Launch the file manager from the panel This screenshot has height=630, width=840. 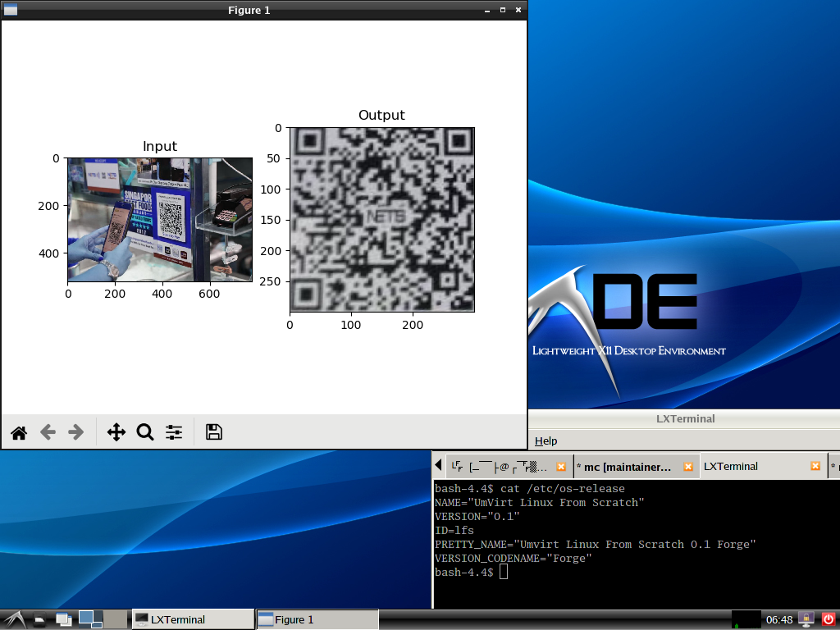point(39,619)
